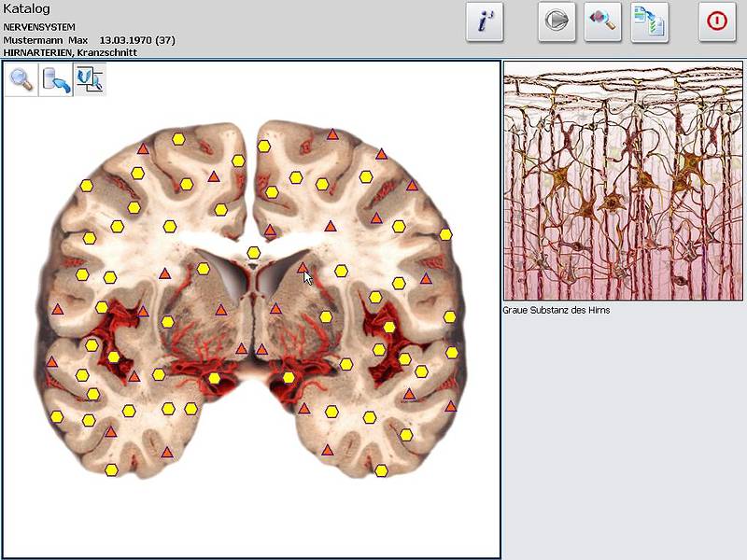Click the 'Katalog' title
Screen dimensions: 747x560
pos(27,9)
